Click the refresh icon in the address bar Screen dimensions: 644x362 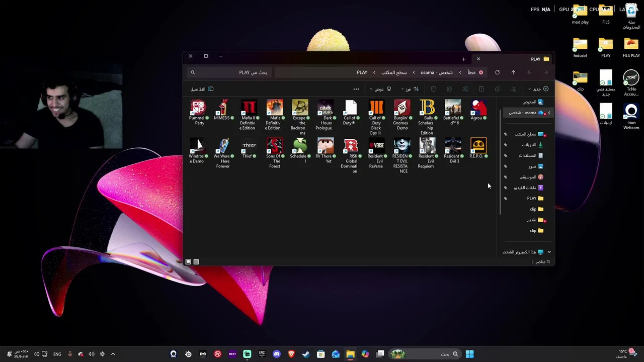click(x=497, y=72)
